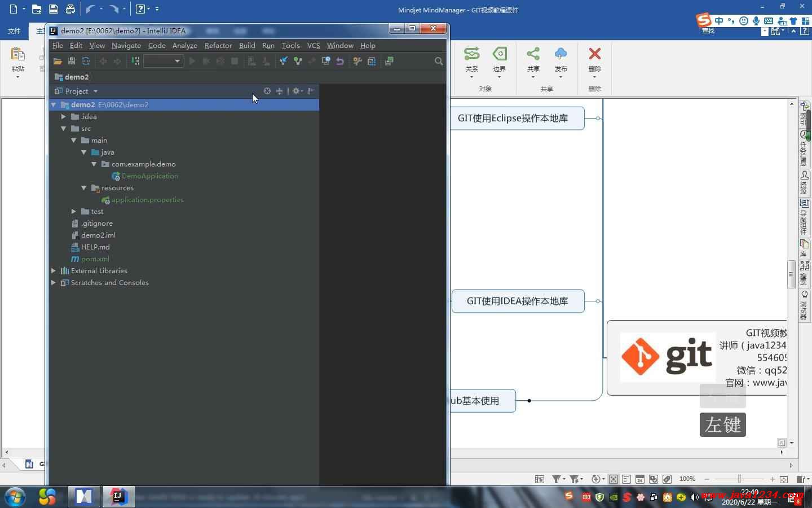812x508 pixels.
Task: Click the Revert (purple undo arrow) icon
Action: (x=340, y=61)
